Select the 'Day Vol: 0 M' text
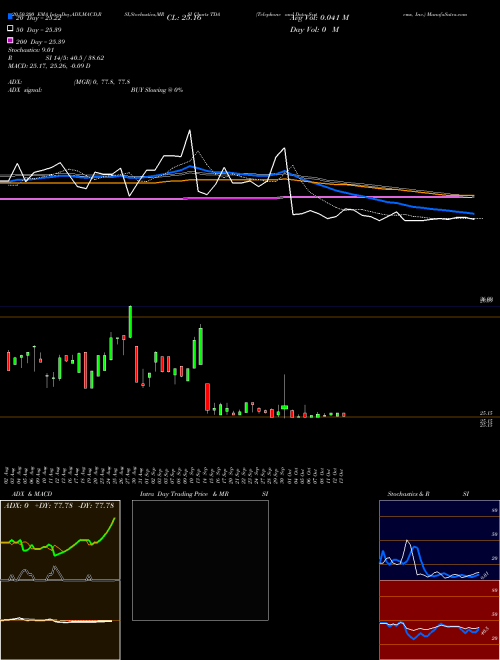500x660 pixels. (314, 30)
